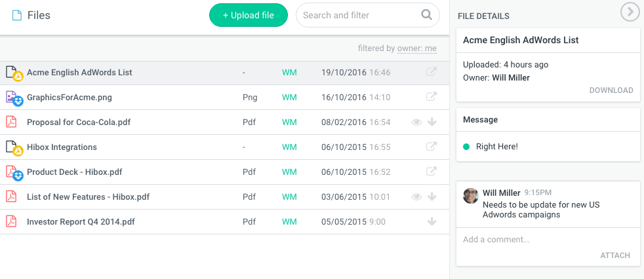Open Product Deck - Hibox.pdf external link icon
Viewport: 644px width, 279px height.
(432, 172)
